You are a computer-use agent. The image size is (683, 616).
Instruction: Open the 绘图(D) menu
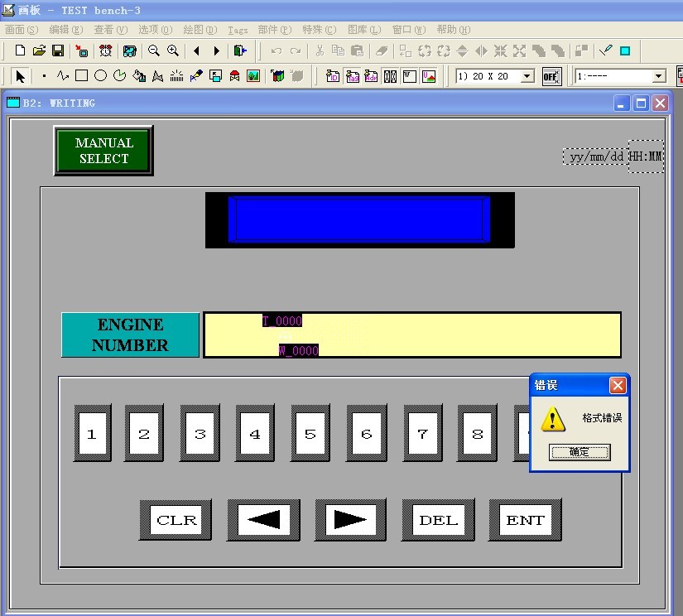pos(200,29)
